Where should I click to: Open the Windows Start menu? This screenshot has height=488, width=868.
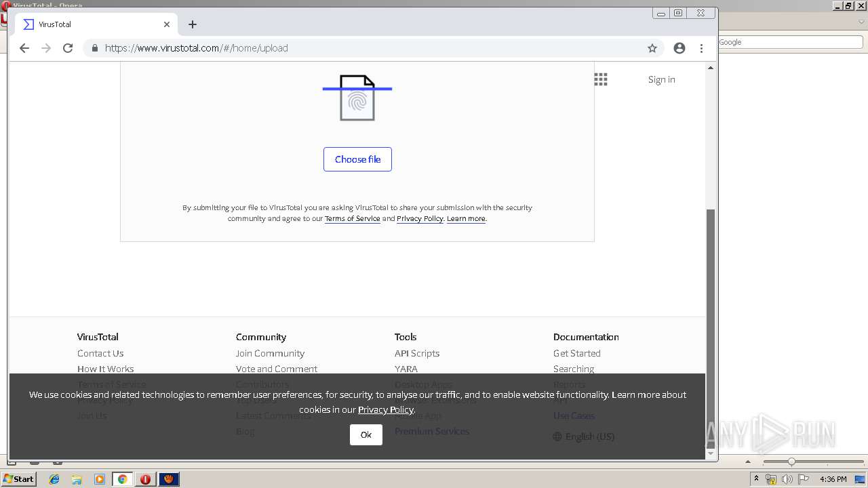18,479
